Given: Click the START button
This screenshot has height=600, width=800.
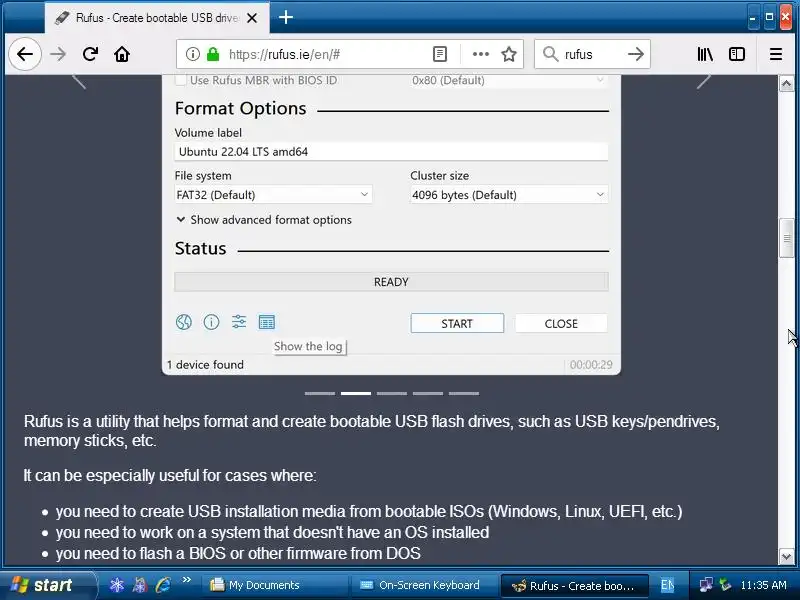Looking at the screenshot, I should (x=457, y=323).
